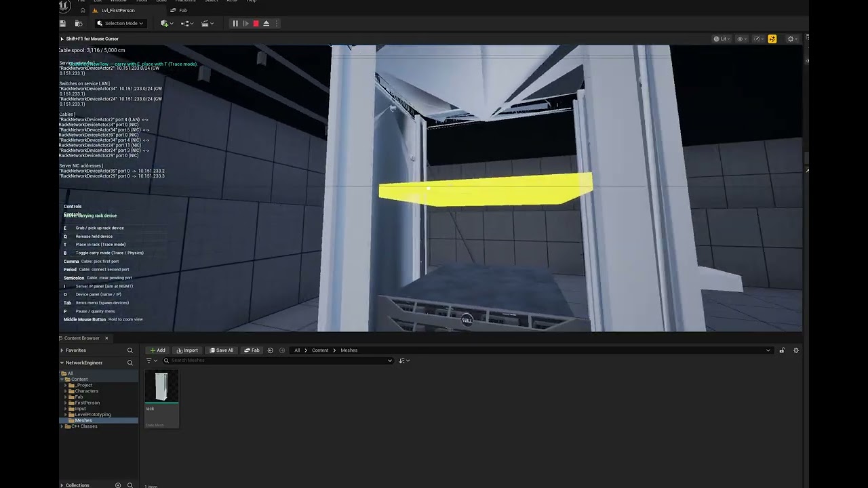Viewport: 868px width, 488px height.
Task: Switch to the Fab tab
Action: click(x=179, y=10)
